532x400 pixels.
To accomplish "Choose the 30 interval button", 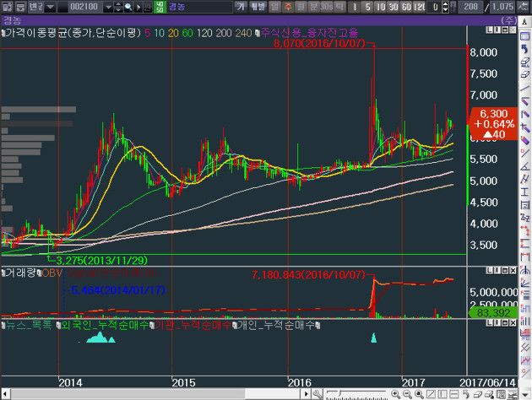I will tap(394, 7).
